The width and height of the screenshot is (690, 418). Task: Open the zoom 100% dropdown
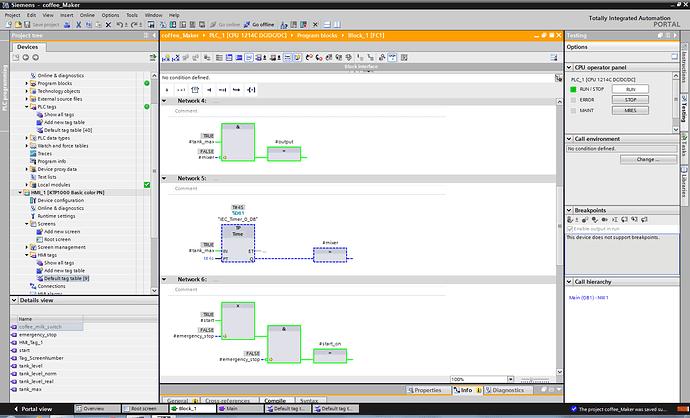tap(510, 379)
